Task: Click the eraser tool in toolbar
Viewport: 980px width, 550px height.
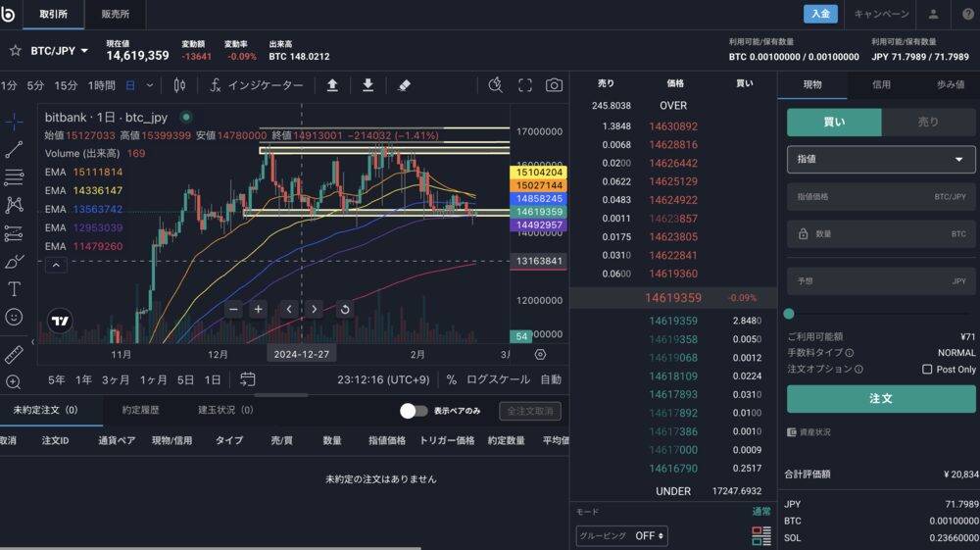Action: [x=405, y=85]
